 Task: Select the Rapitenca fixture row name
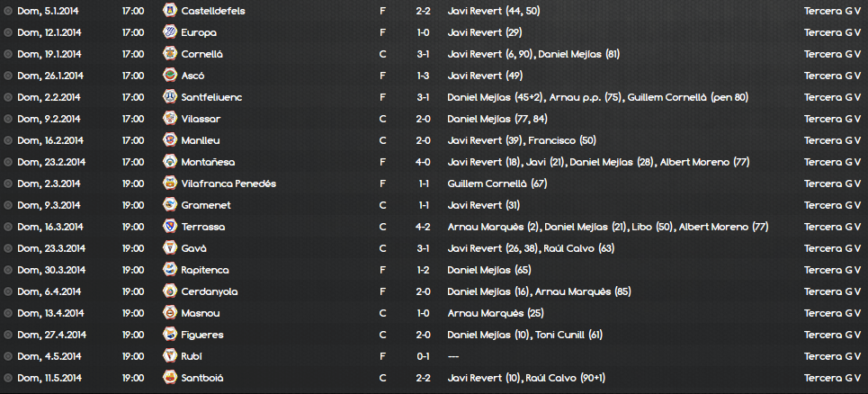pos(205,270)
